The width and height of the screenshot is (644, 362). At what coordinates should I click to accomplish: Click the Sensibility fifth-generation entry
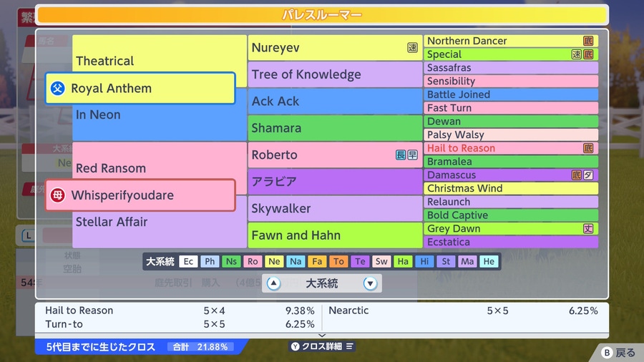coord(511,82)
